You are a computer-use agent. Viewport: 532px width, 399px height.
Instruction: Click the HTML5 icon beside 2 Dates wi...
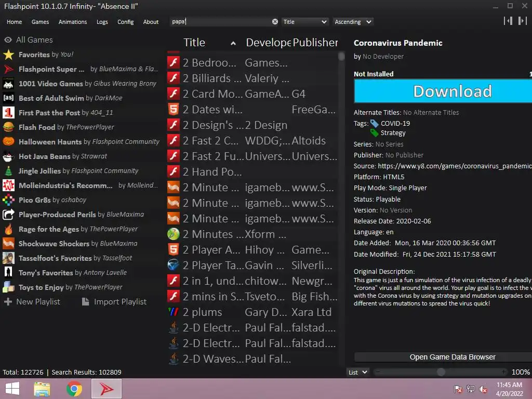point(174,109)
